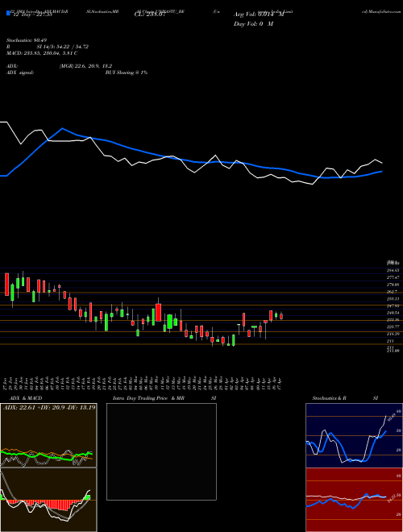Select the 'MACD: 233.85, 230.04, 5.81 C' line
This screenshot has height=532, width=403.
[x=42, y=53]
